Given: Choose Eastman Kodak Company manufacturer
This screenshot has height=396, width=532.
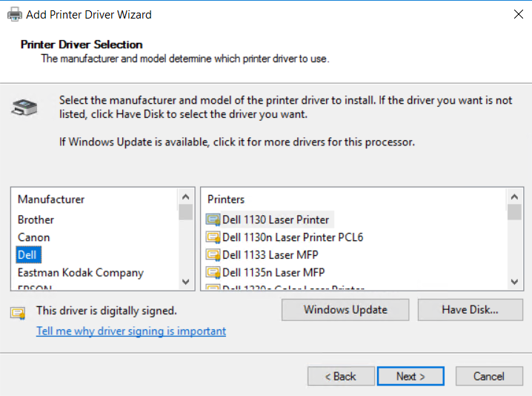Looking at the screenshot, I should [81, 273].
